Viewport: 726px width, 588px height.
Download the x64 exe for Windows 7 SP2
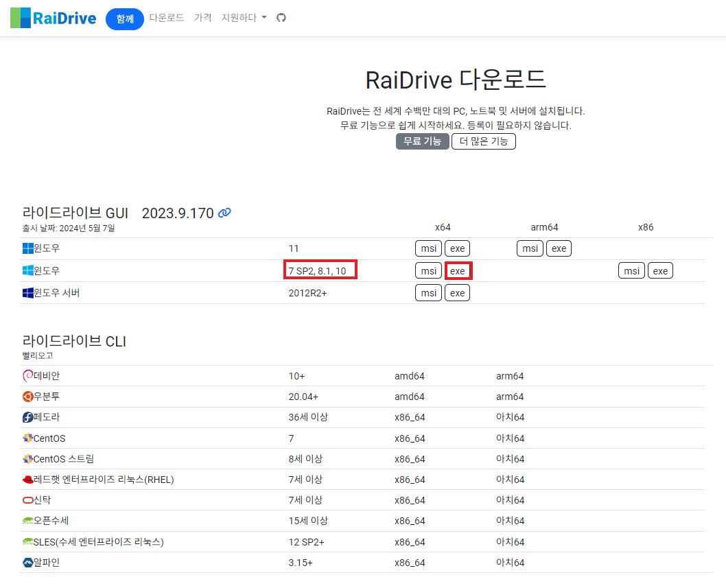tap(457, 270)
